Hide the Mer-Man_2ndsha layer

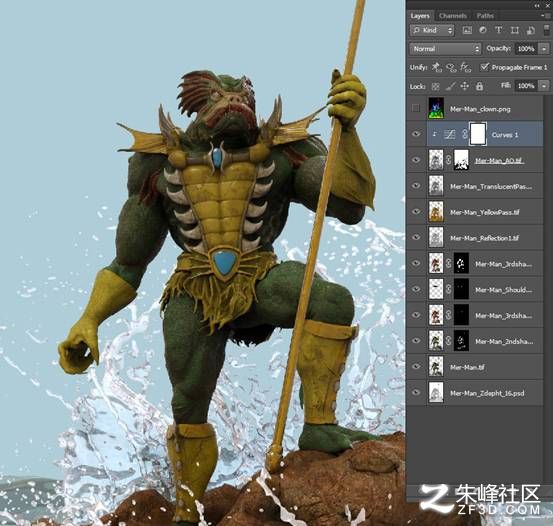(416, 341)
